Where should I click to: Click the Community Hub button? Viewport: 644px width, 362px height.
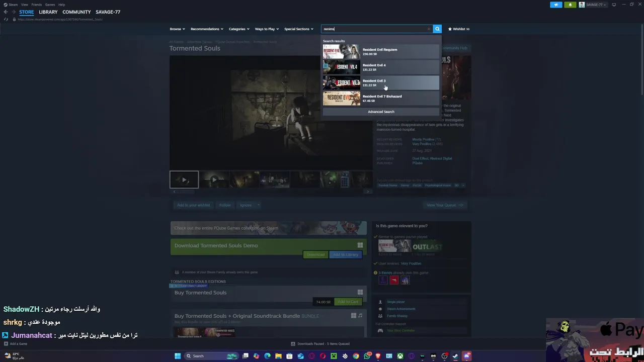[x=454, y=48]
